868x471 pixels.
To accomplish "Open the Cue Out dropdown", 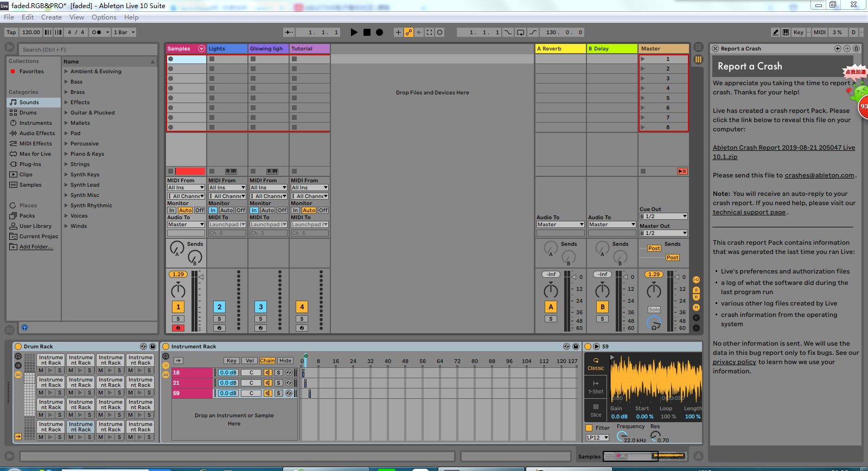I will [664, 217].
